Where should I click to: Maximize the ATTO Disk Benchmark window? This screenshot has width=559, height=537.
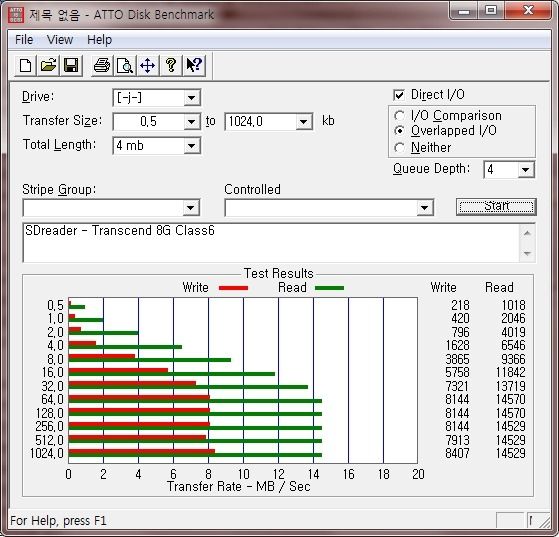pyautogui.click(x=491, y=11)
